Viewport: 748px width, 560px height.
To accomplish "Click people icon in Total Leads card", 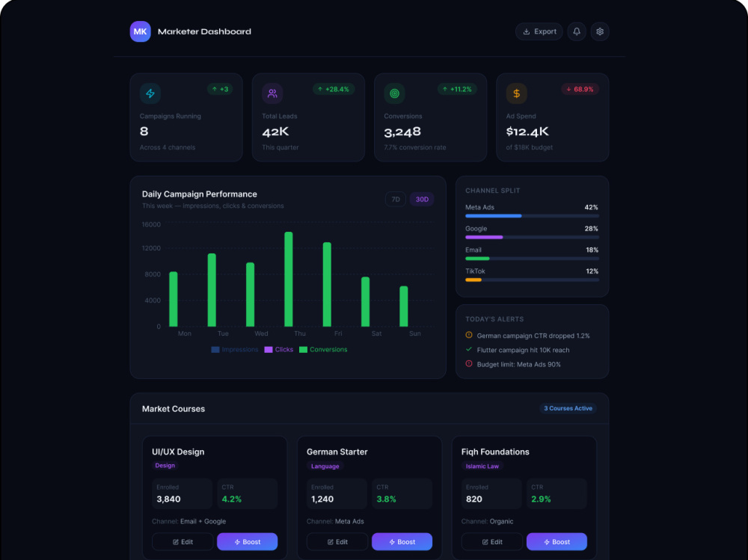I will tap(272, 93).
